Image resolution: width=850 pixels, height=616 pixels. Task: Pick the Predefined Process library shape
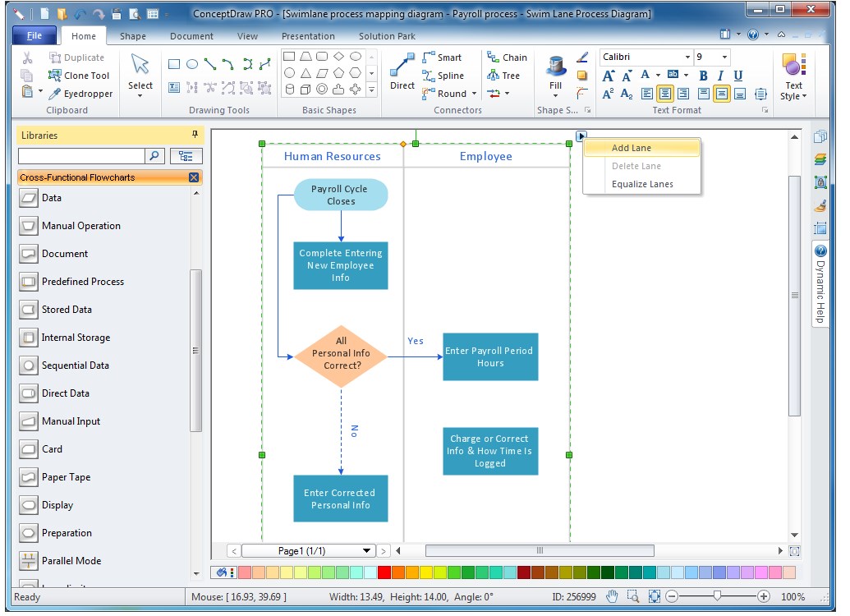(71, 282)
